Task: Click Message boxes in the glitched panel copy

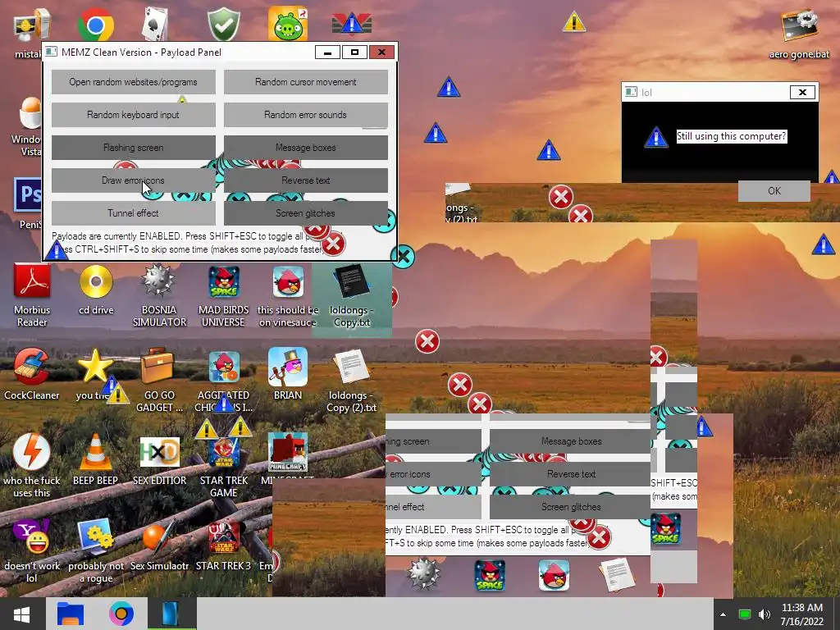Action: (x=571, y=441)
